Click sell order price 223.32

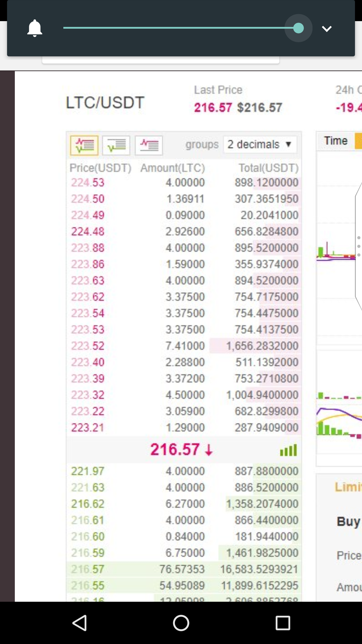(x=87, y=395)
